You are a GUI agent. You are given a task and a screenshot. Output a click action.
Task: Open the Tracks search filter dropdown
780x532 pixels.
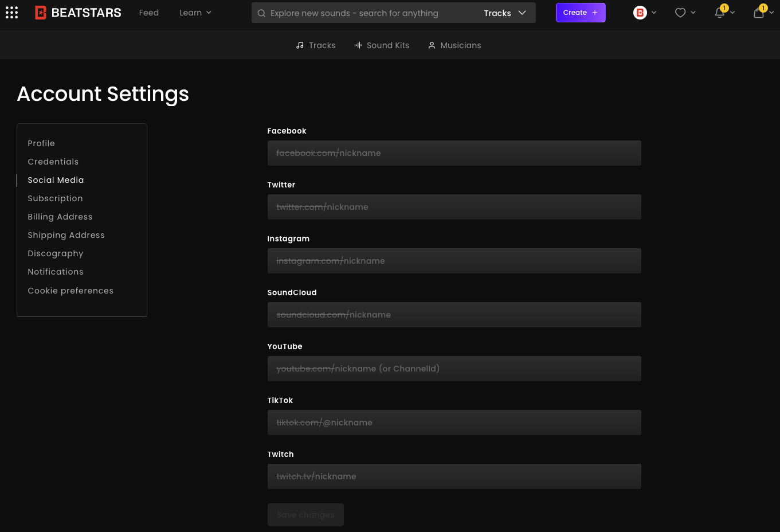(505, 13)
